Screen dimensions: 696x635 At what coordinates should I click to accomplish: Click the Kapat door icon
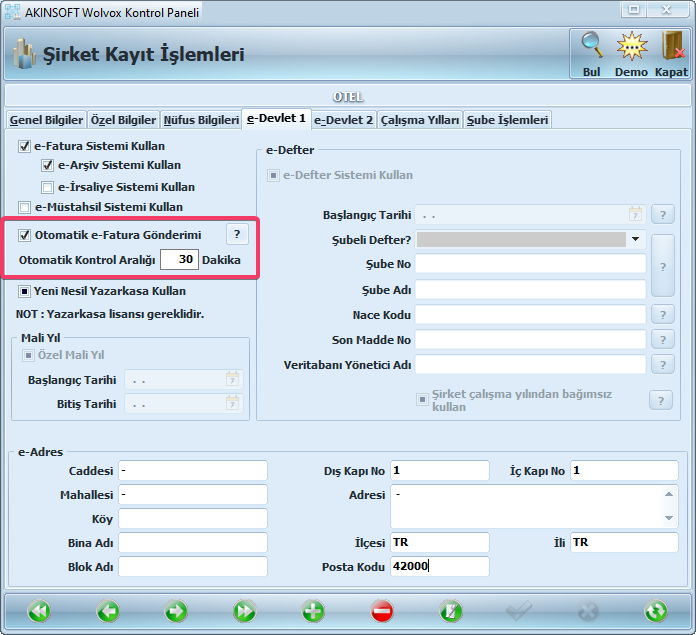672,46
